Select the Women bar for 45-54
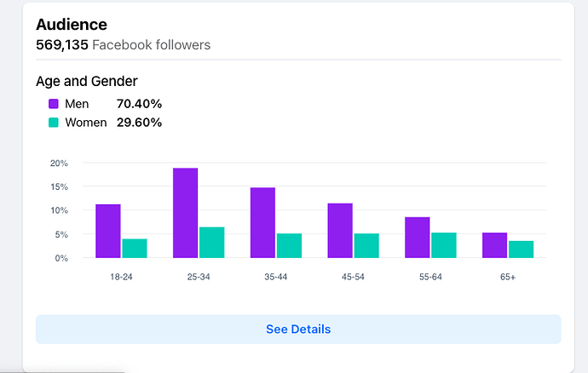The image size is (588, 373). click(366, 245)
